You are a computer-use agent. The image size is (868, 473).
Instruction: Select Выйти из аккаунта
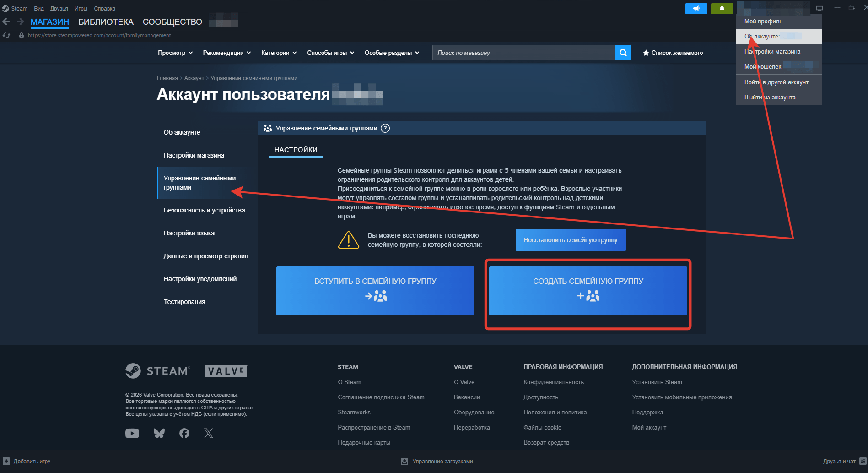pos(779,97)
